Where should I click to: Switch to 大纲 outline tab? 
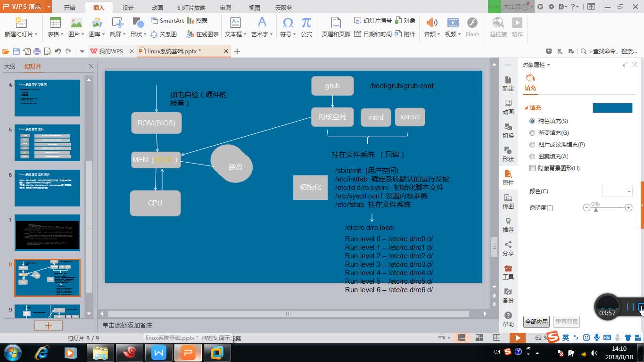click(10, 66)
